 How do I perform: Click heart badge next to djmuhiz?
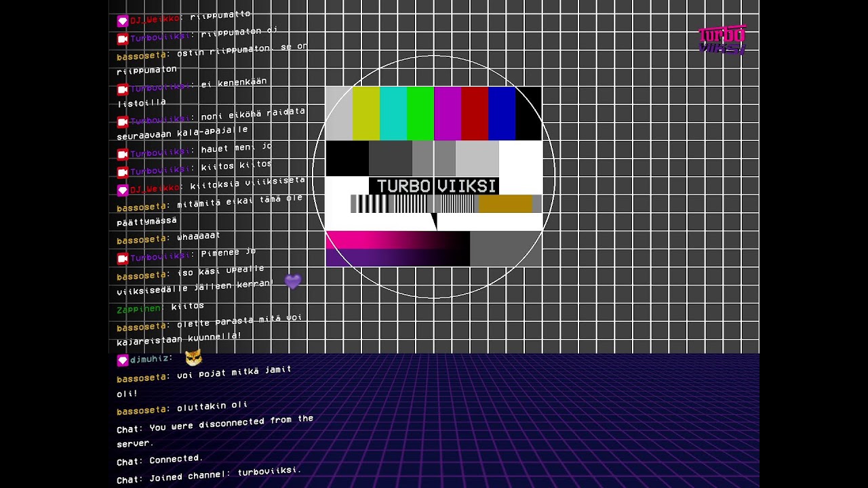click(x=123, y=361)
